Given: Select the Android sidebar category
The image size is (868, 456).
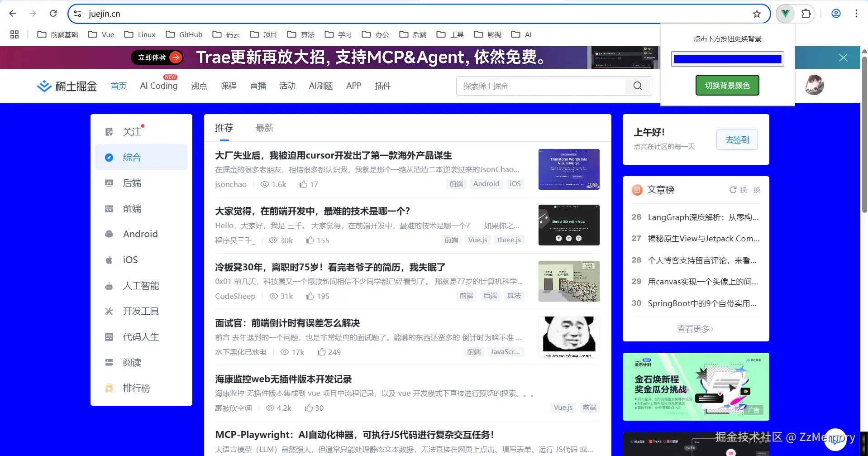Looking at the screenshot, I should click(140, 234).
